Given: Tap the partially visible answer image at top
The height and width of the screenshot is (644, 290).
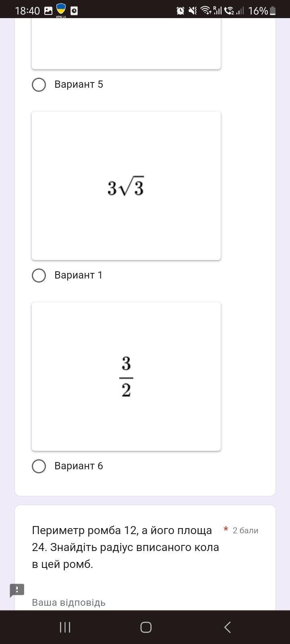Looking at the screenshot, I should 126,43.
